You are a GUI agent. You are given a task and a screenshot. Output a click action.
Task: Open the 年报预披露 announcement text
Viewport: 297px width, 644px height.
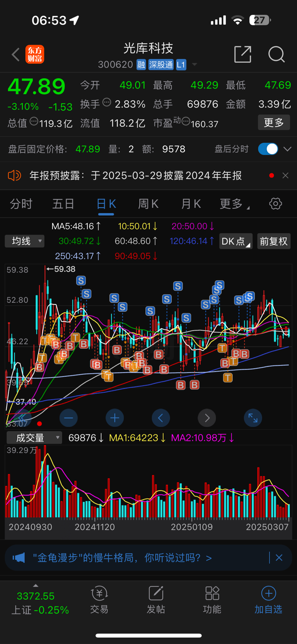pos(136,175)
